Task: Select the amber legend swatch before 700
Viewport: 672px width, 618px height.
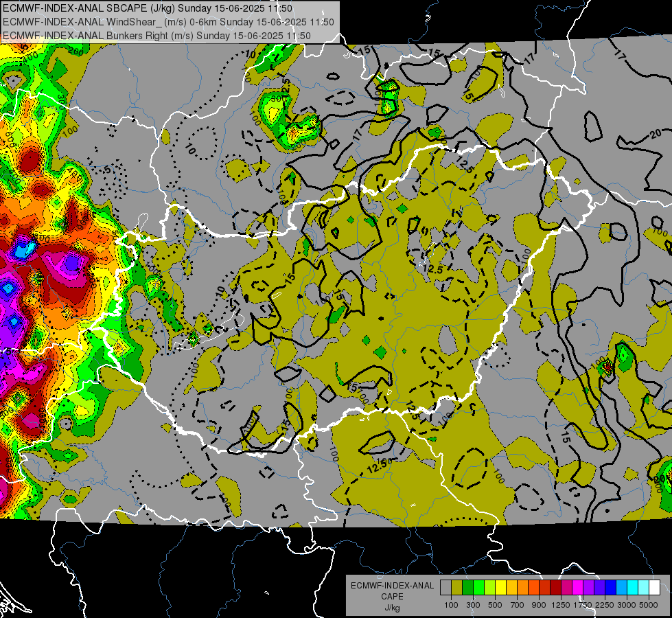Action: (x=511, y=588)
